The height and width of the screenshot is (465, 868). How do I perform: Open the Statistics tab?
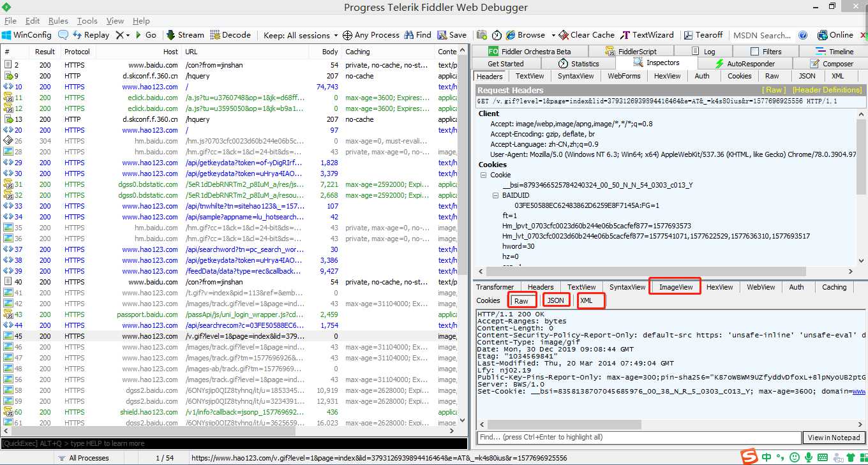click(x=579, y=64)
